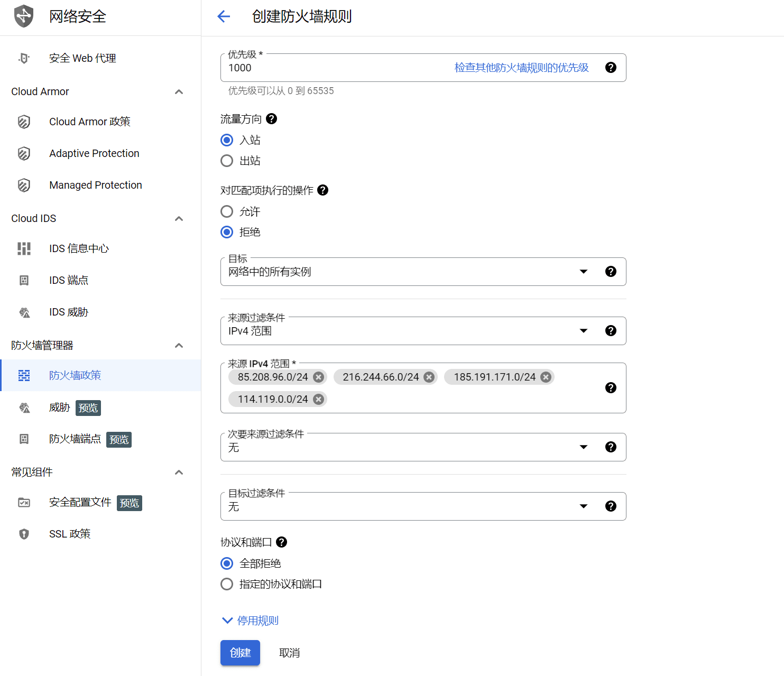Image resolution: width=784 pixels, height=676 pixels.
Task: Select 指定的协议和端口 option
Action: [227, 584]
